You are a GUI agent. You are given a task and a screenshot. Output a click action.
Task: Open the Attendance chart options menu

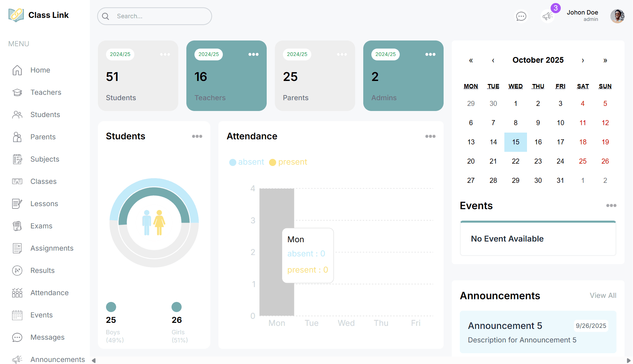coord(430,136)
